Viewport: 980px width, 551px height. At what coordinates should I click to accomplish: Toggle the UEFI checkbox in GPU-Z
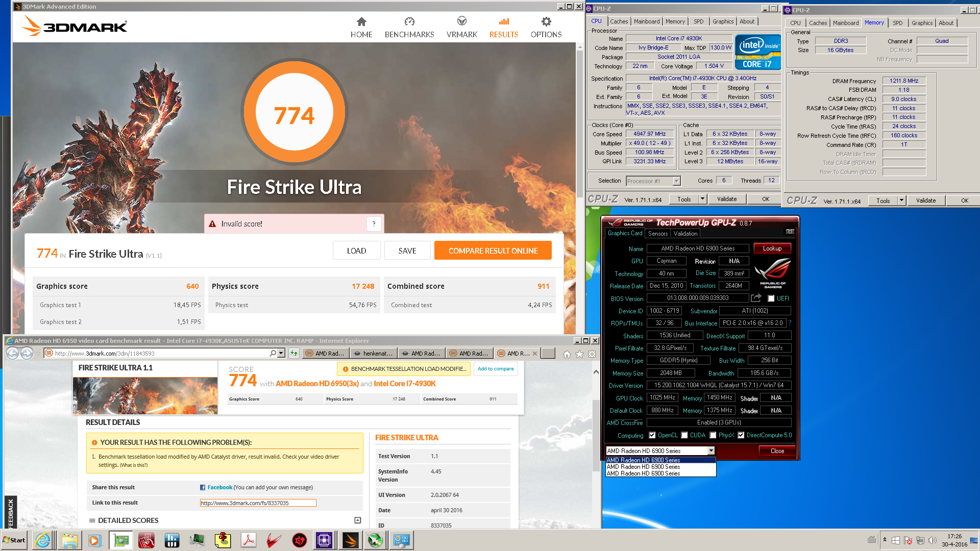point(771,298)
